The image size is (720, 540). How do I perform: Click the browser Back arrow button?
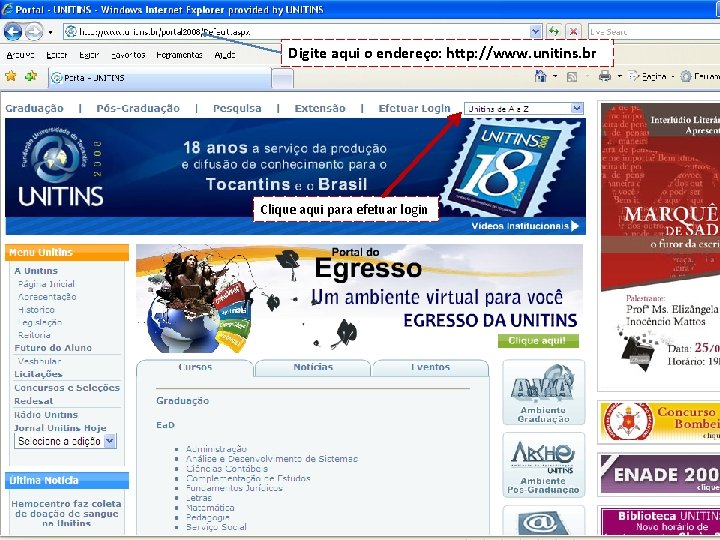click(12, 32)
